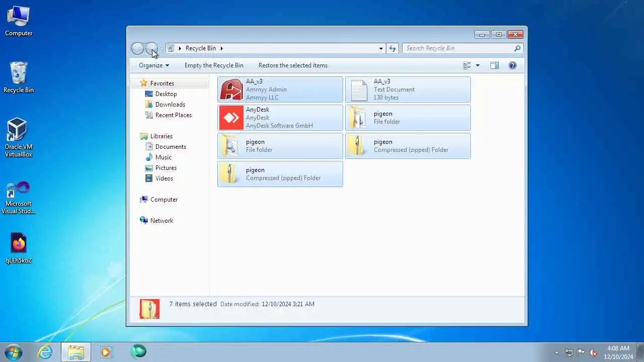Select the AnyDesk application item

point(280,118)
